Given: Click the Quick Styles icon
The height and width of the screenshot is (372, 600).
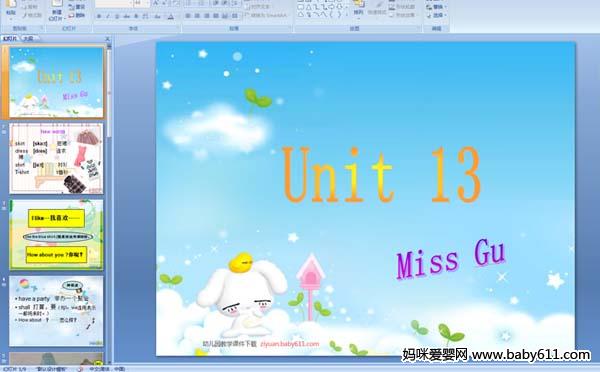Looking at the screenshot, I should point(379,5).
